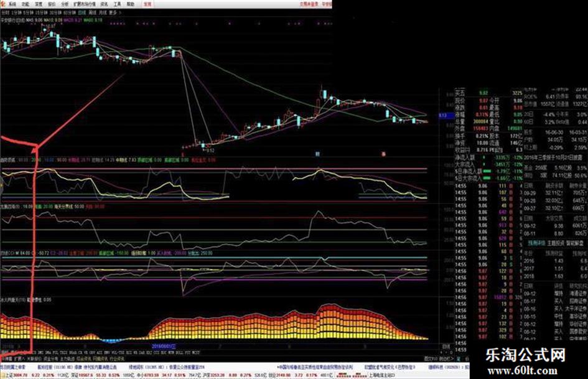This screenshot has width=588, height=379.
Task: Select the MACD indicator tab
Action: click(x=32, y=353)
